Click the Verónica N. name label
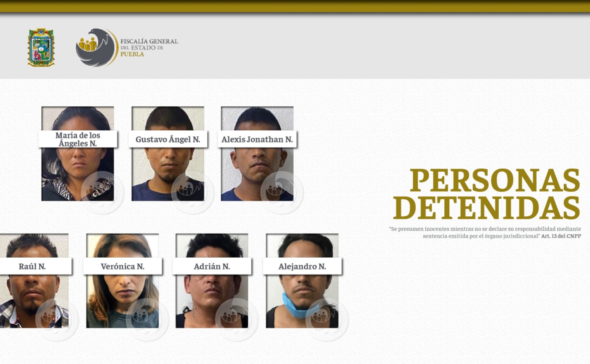This screenshot has width=590, height=364. click(x=122, y=266)
